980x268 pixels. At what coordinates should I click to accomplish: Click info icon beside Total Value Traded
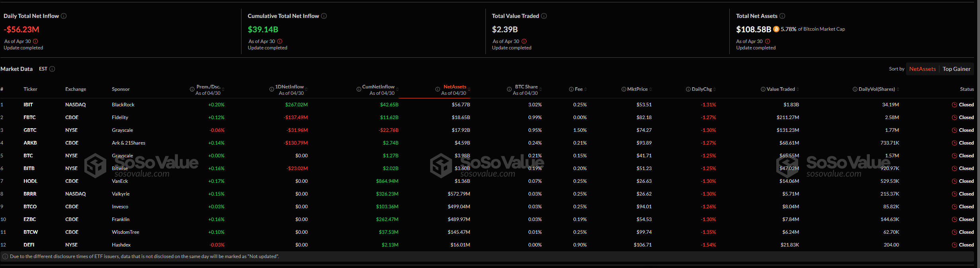point(544,16)
